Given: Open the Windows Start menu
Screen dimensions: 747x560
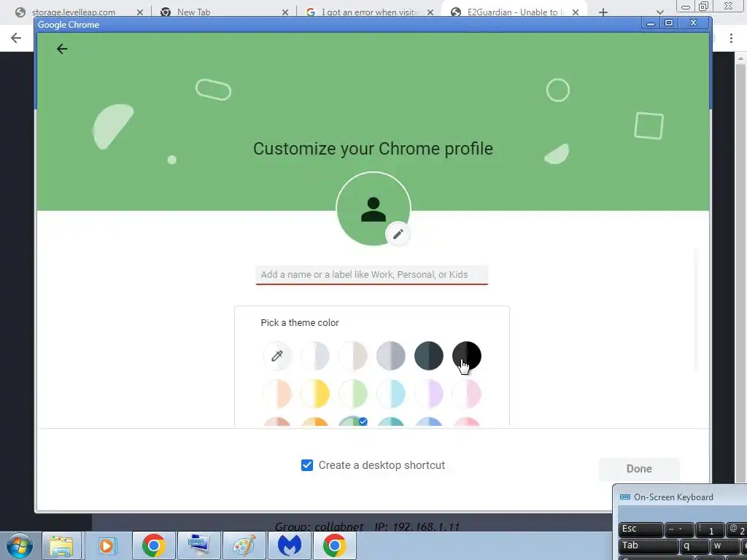Looking at the screenshot, I should [20, 545].
